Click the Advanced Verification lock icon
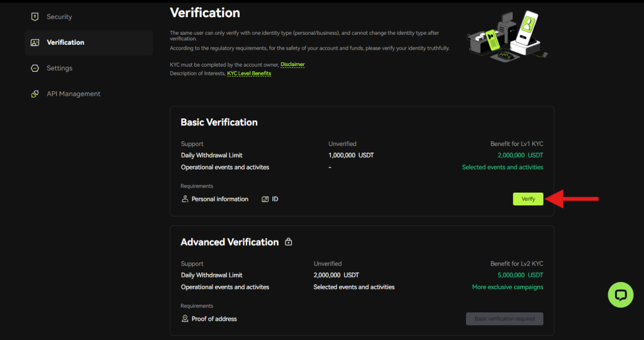 coord(288,242)
